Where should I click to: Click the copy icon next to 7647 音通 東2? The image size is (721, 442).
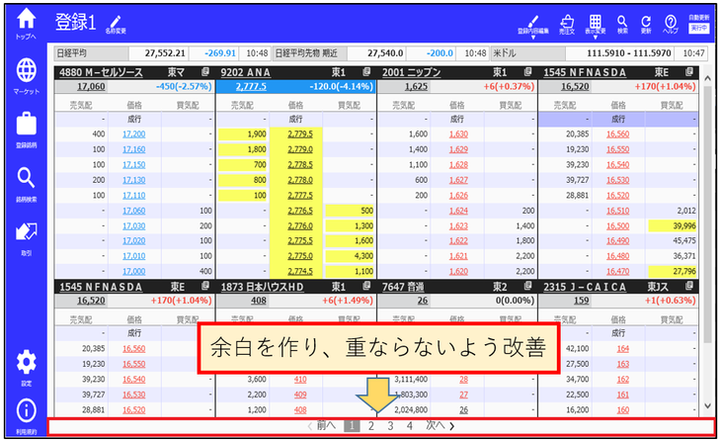[x=528, y=286]
